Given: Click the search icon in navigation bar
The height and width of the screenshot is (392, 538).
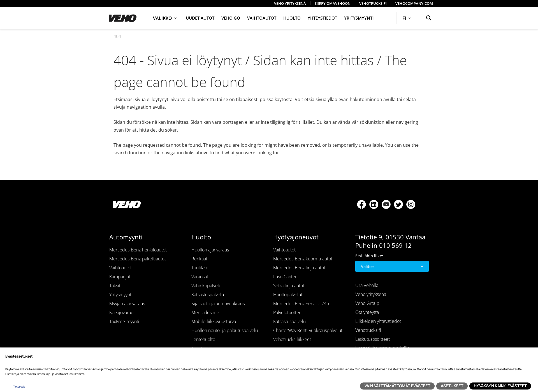Looking at the screenshot, I should pos(428,18).
